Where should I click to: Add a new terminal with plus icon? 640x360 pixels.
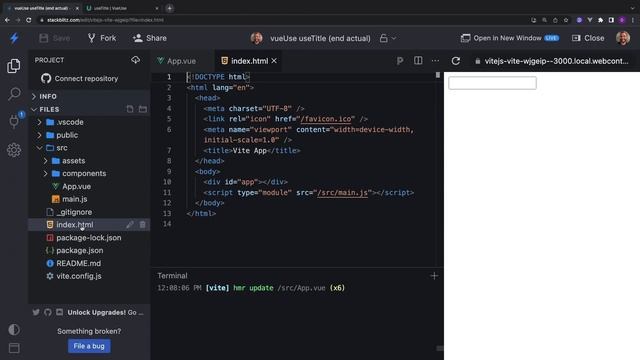coord(434,276)
